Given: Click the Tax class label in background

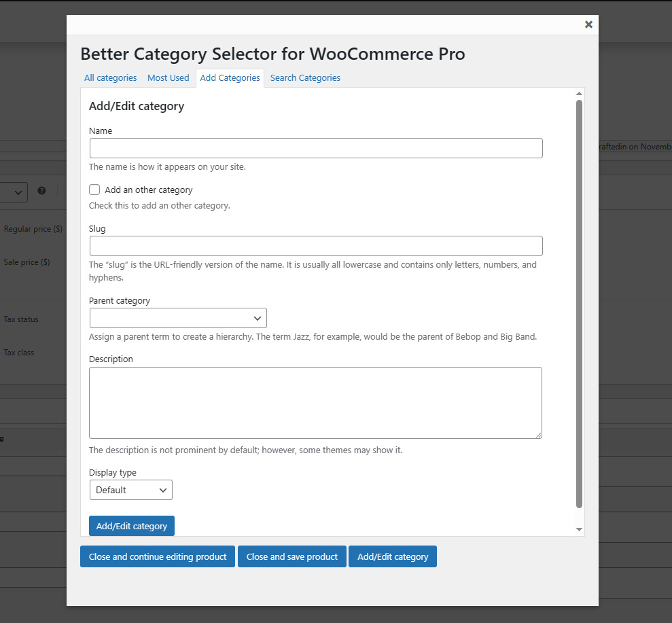Looking at the screenshot, I should click(19, 353).
